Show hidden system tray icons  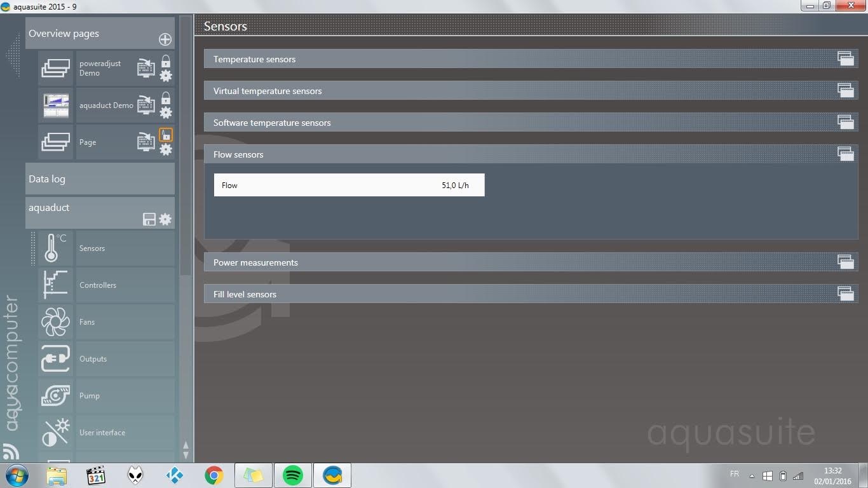(x=752, y=476)
